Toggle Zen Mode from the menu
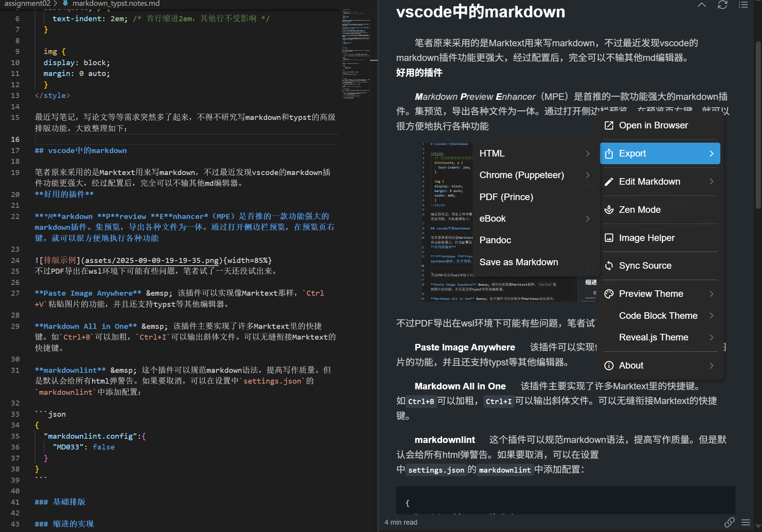762x532 pixels. click(640, 209)
